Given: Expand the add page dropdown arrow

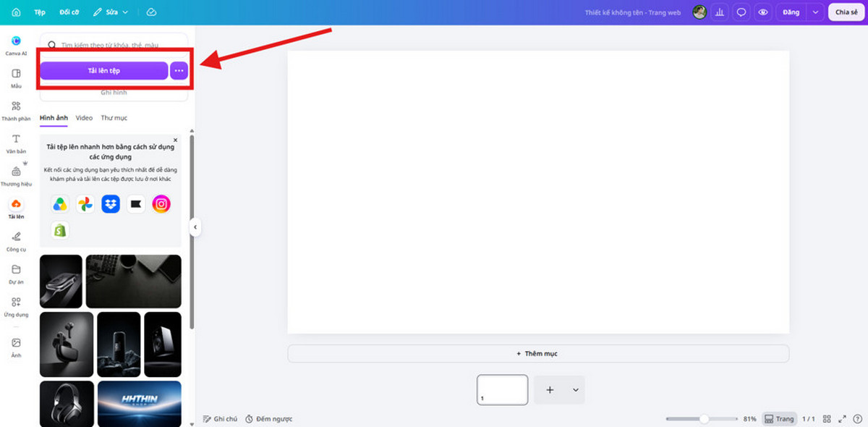Looking at the screenshot, I should click(576, 389).
